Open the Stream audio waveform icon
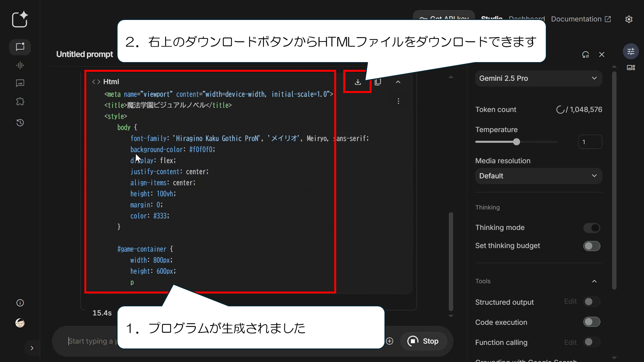644x362 pixels. click(x=20, y=66)
